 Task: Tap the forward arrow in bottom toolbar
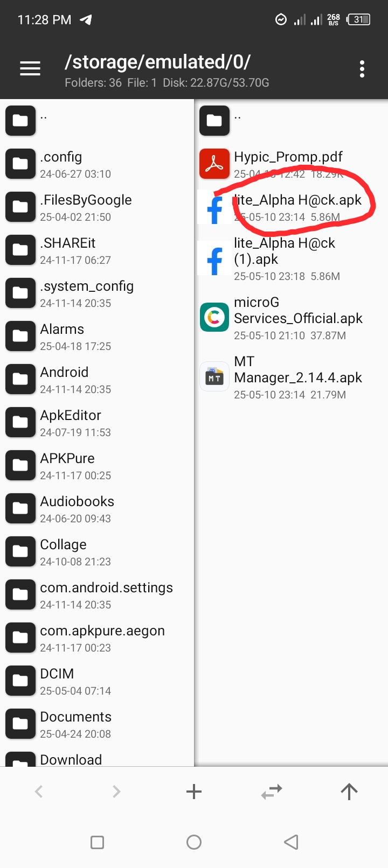116,791
